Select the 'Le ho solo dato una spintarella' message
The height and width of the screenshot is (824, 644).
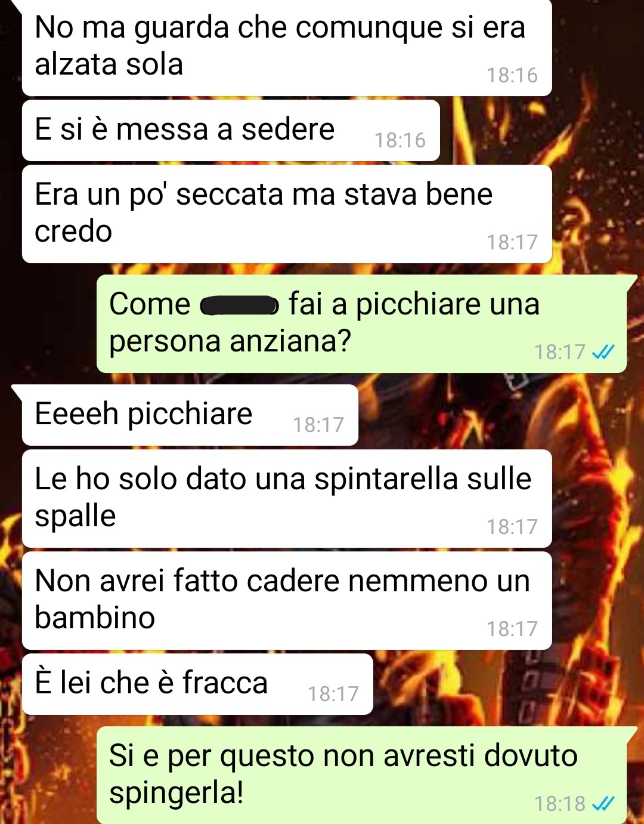point(287,498)
